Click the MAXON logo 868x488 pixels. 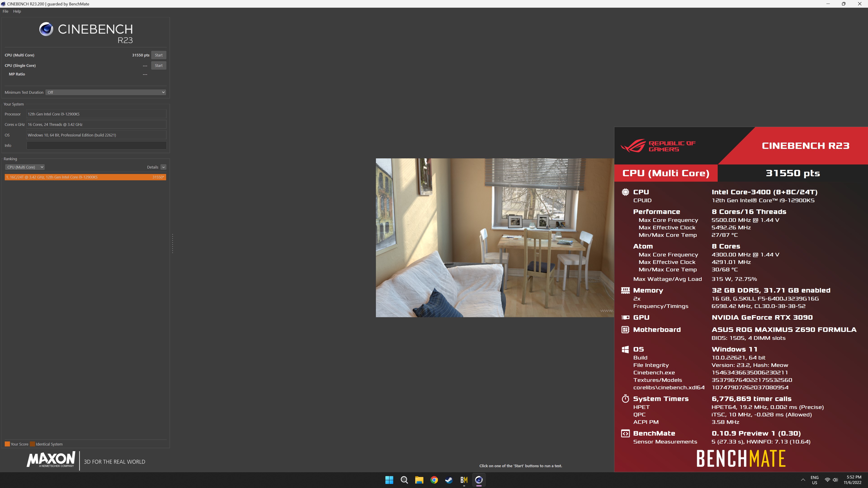coord(51,460)
